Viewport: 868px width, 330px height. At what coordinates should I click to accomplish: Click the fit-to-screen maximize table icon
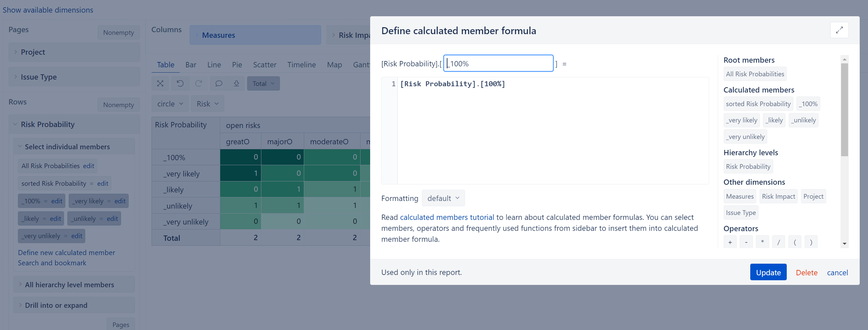pos(160,83)
